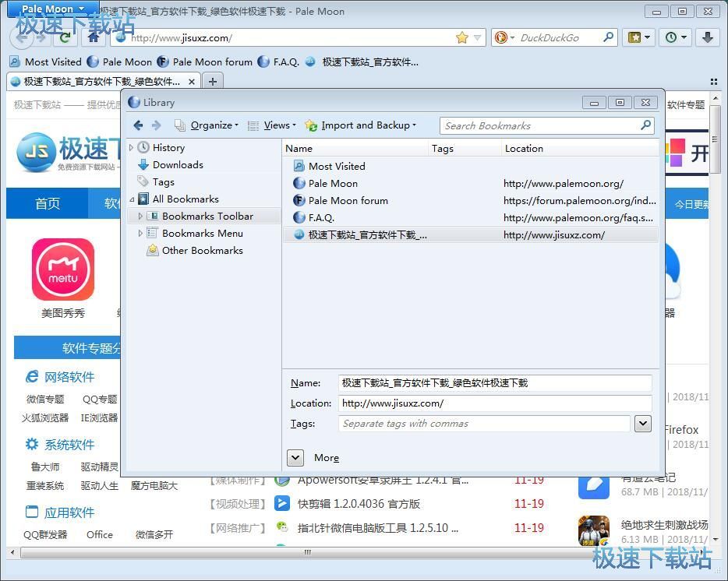Open the 微信专题 link
The height and width of the screenshot is (581, 728).
[45, 399]
